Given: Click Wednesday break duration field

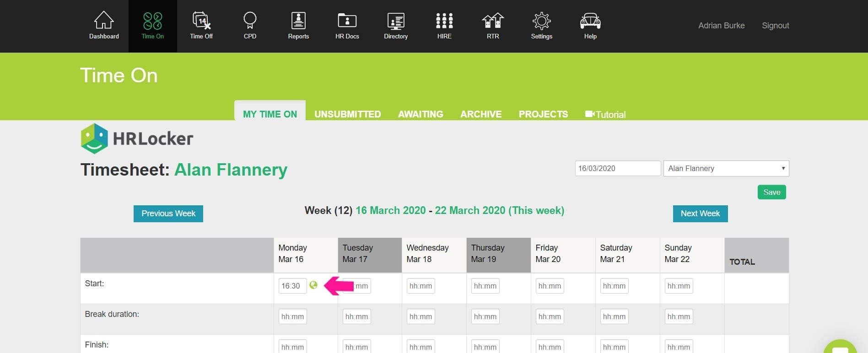Looking at the screenshot, I should pos(421,316).
